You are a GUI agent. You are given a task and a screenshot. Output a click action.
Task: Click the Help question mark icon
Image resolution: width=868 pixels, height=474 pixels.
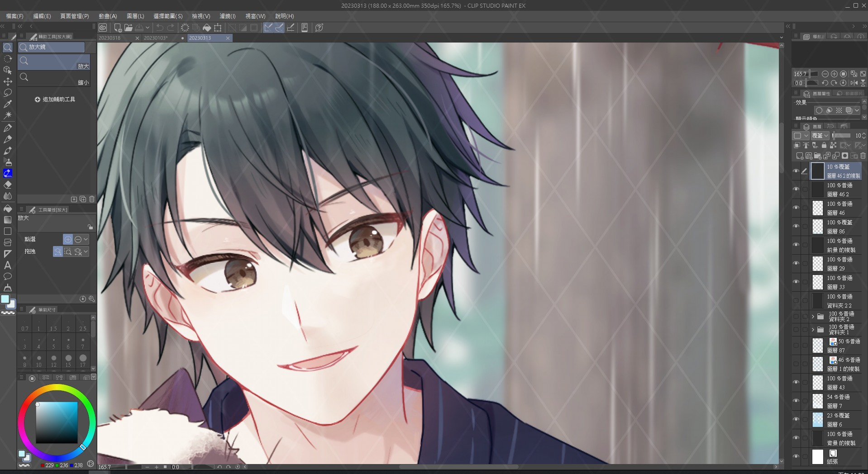pyautogui.click(x=319, y=28)
